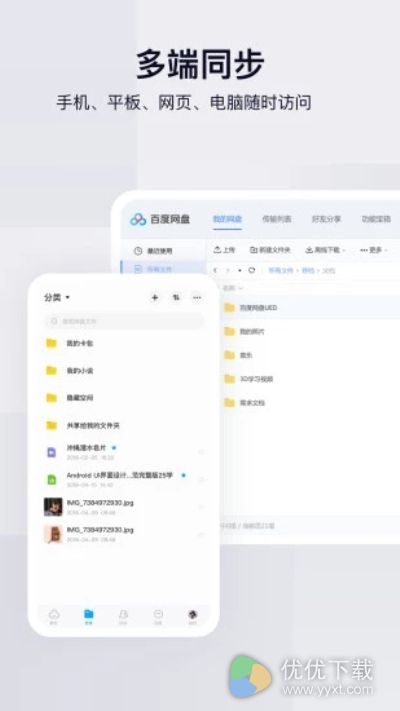The image size is (400, 711).
Task: Switch to 我的网盘 tab in desktop window
Action: point(227,219)
